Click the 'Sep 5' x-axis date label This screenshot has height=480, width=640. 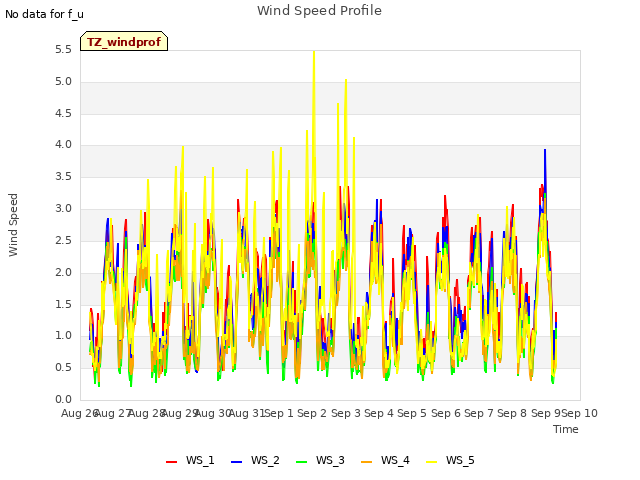point(412,413)
